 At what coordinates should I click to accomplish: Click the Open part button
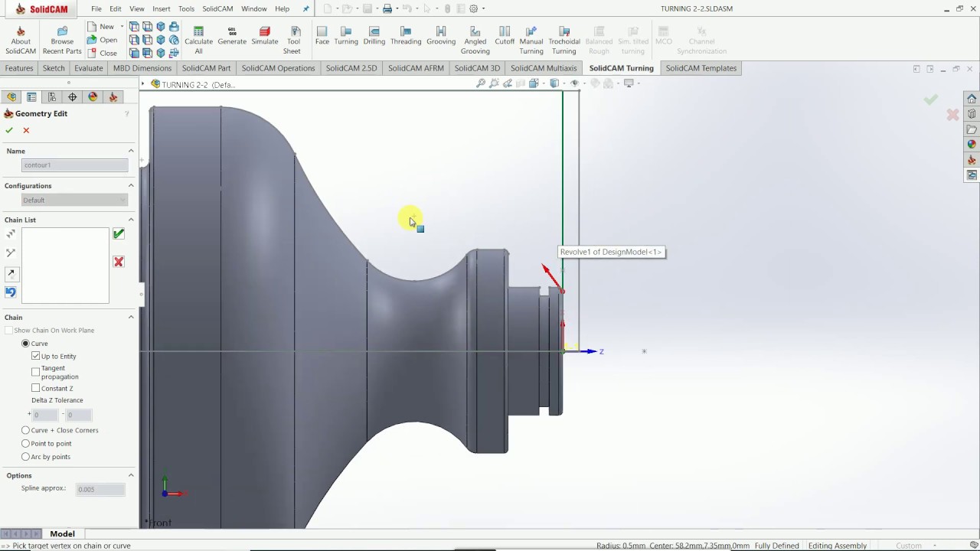coord(102,40)
